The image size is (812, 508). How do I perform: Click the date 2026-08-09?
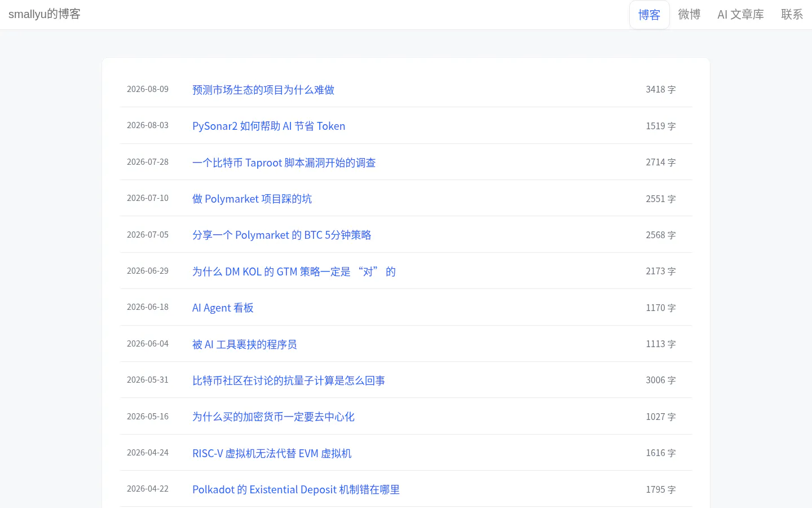click(148, 89)
